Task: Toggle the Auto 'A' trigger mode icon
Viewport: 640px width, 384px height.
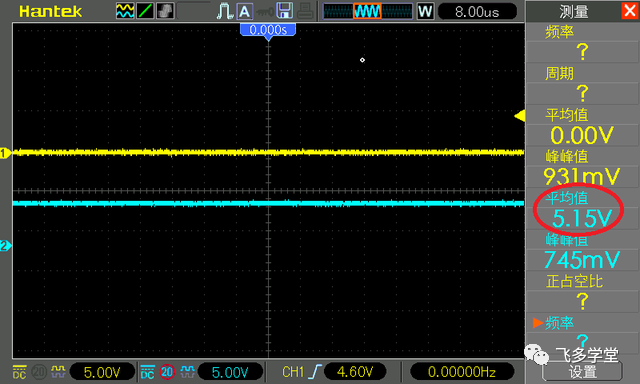Action: 244,11
